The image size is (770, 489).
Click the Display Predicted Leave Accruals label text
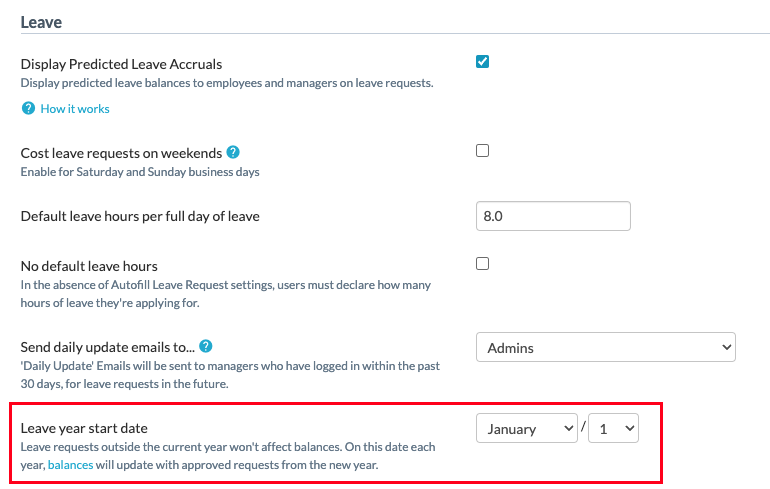pos(121,64)
